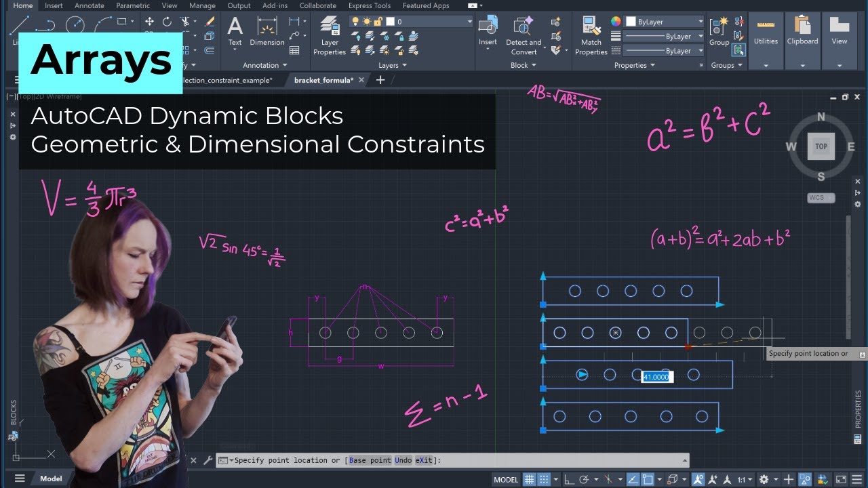The height and width of the screenshot is (488, 868).
Task: Click the dynamic input field 41.0000
Action: tap(657, 377)
